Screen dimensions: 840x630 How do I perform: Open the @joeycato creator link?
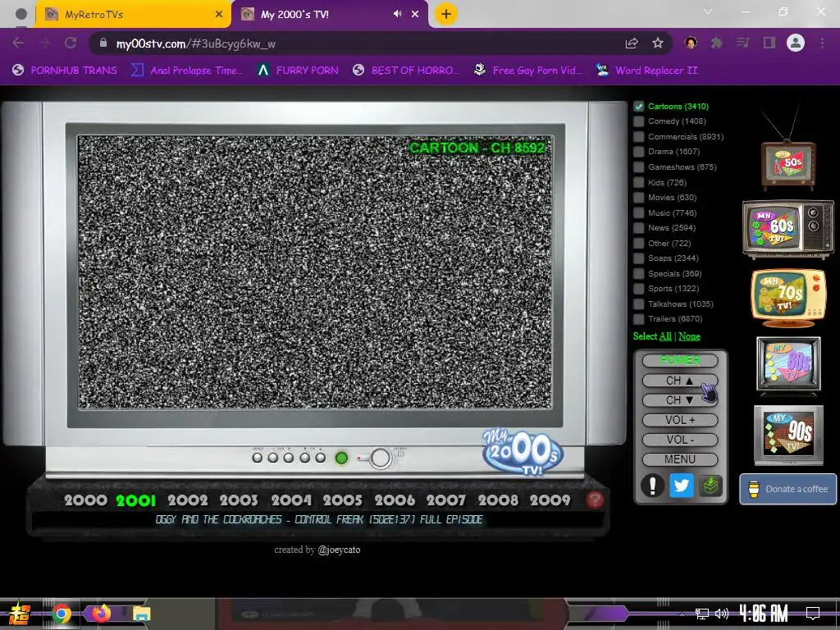339,550
